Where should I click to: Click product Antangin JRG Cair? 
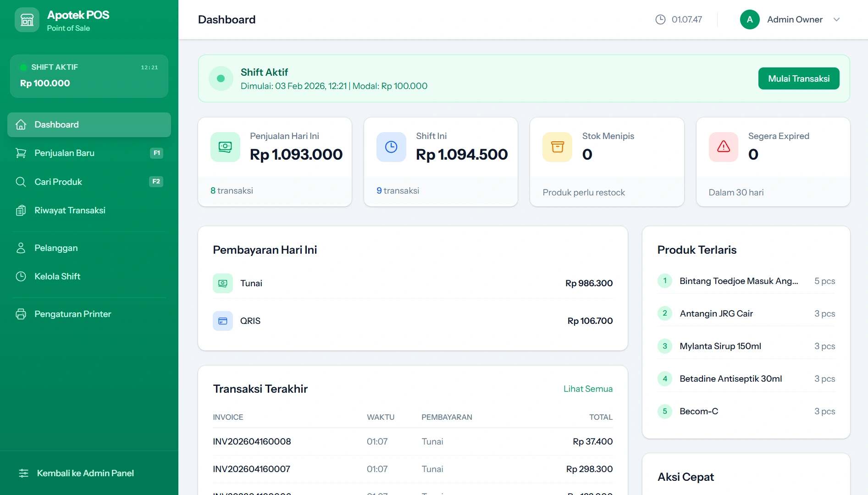point(716,313)
